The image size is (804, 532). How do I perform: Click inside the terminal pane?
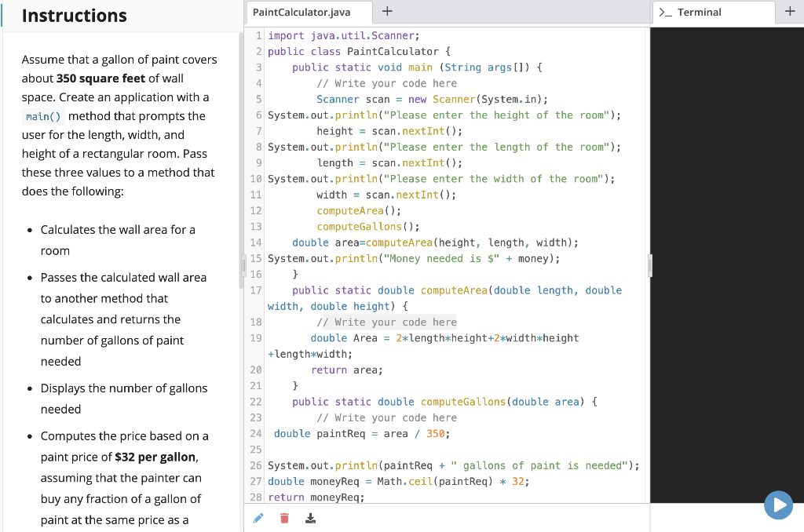(726, 264)
